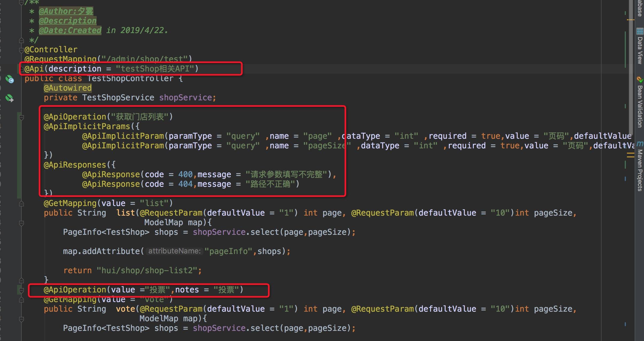
Task: Click the TestShopController class gutter icon
Action: pyautogui.click(x=10, y=79)
